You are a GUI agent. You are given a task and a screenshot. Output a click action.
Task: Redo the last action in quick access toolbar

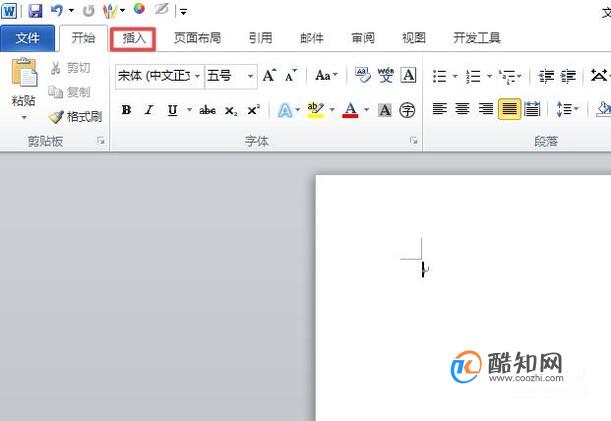88,11
